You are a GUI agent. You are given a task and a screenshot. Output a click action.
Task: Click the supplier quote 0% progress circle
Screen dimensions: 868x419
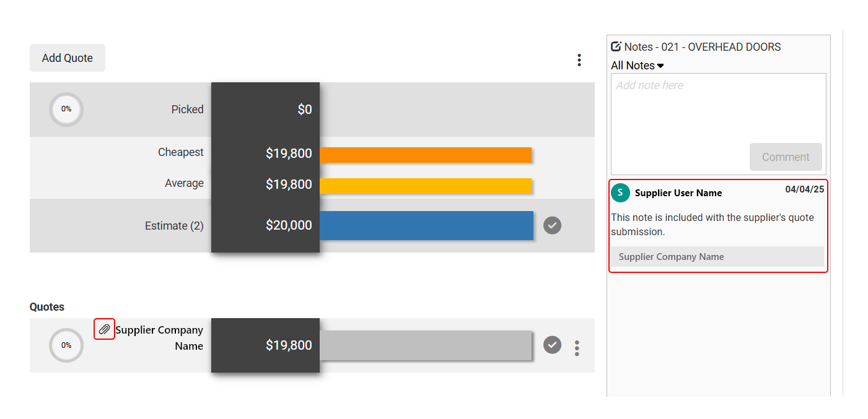[x=66, y=345]
